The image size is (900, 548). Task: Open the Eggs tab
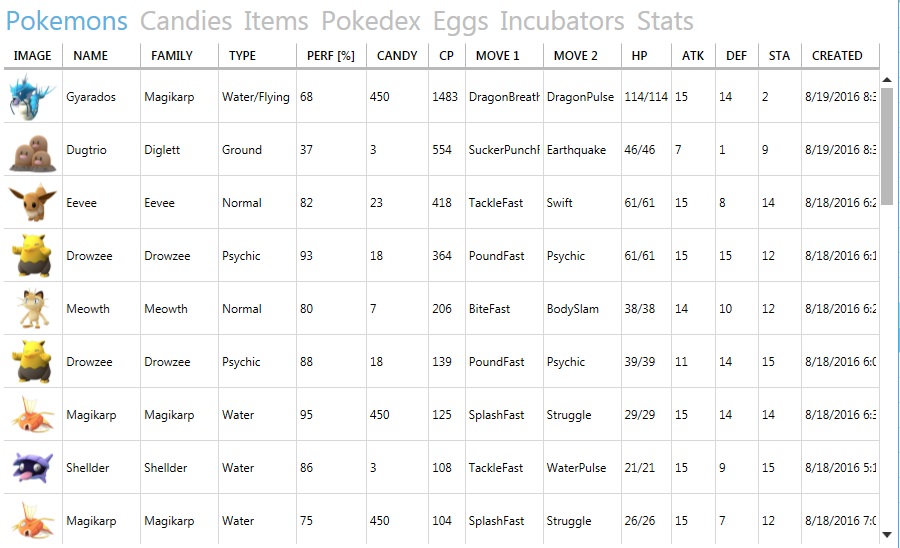click(460, 22)
